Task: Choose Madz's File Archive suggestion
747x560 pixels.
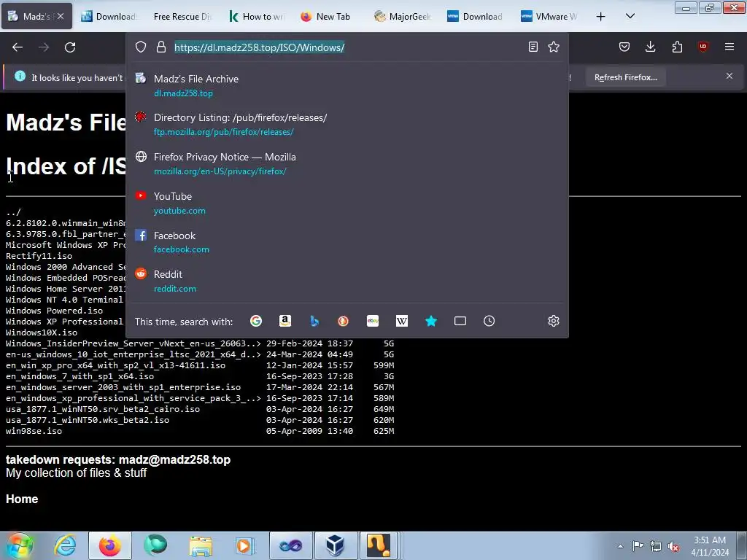Action: [x=347, y=86]
